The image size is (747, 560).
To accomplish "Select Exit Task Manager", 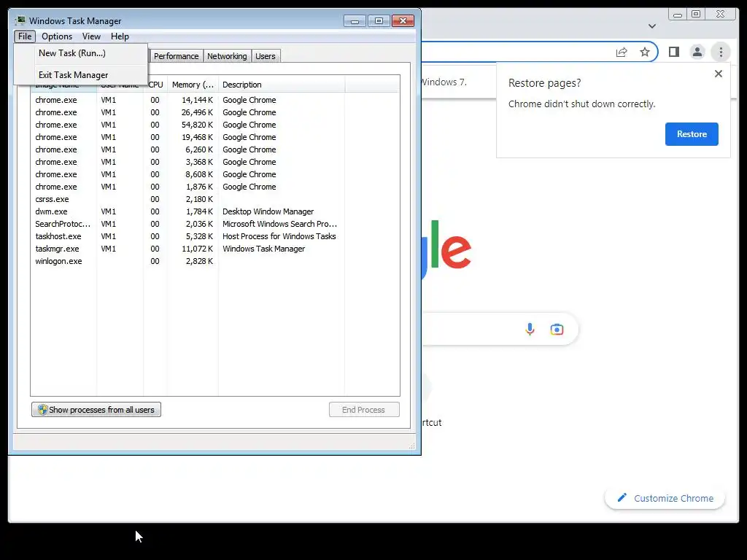I will pyautogui.click(x=80, y=75).
